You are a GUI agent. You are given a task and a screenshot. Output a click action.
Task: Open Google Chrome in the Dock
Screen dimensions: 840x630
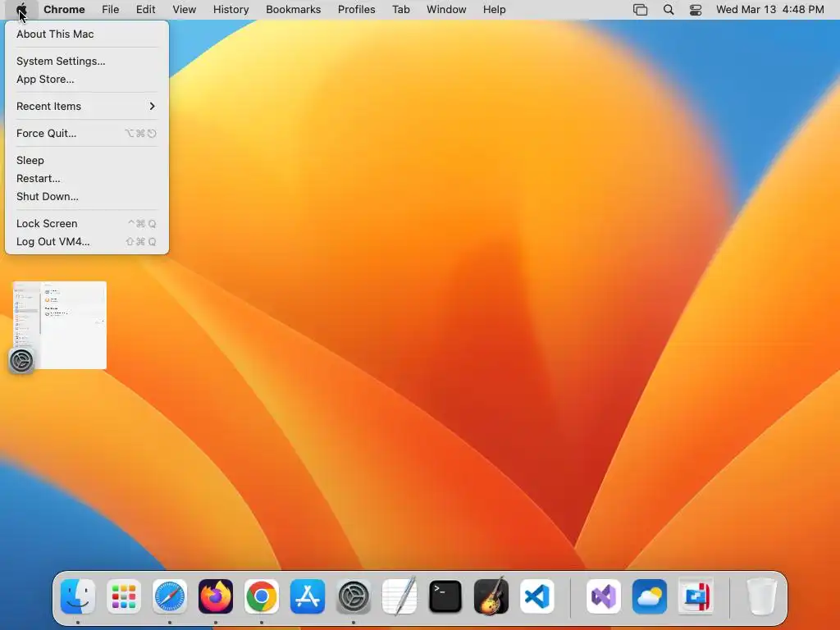tap(262, 596)
